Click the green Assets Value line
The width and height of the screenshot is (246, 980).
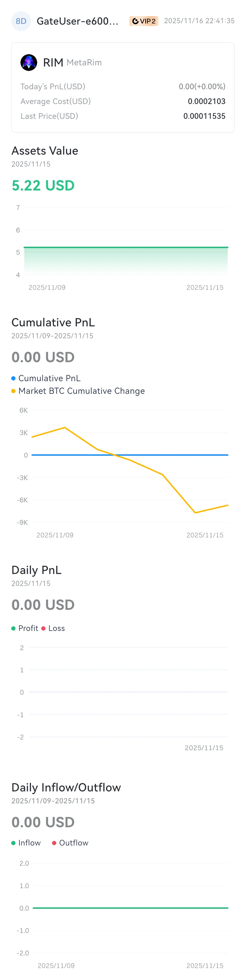126,247
